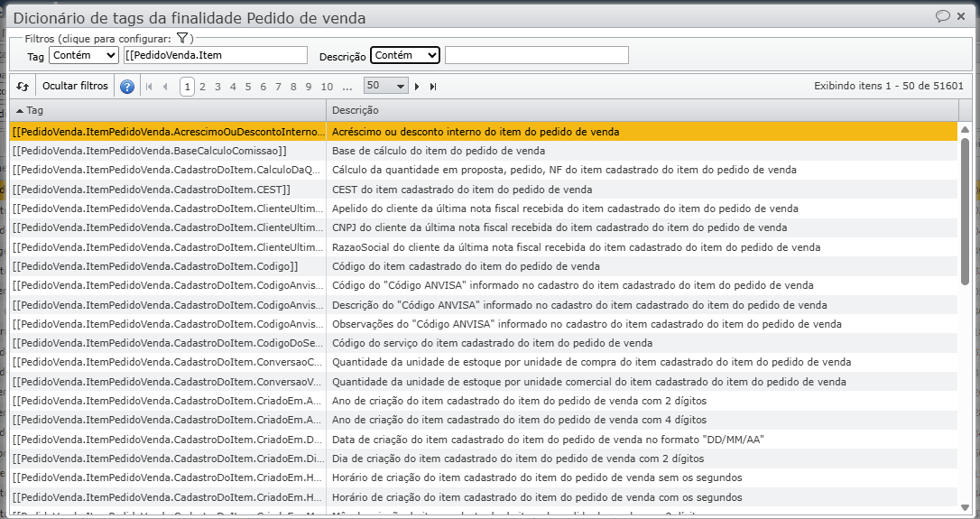Refresh the tag list

tap(23, 87)
